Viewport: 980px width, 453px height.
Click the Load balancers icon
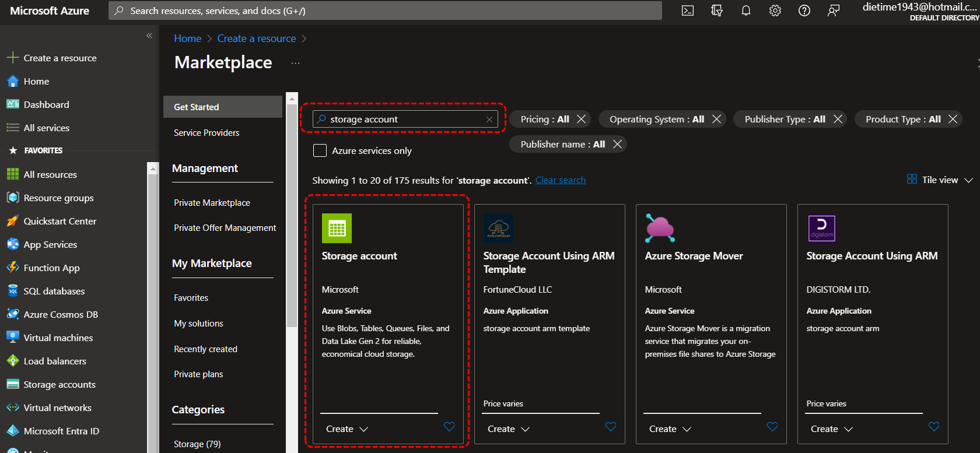coord(13,361)
